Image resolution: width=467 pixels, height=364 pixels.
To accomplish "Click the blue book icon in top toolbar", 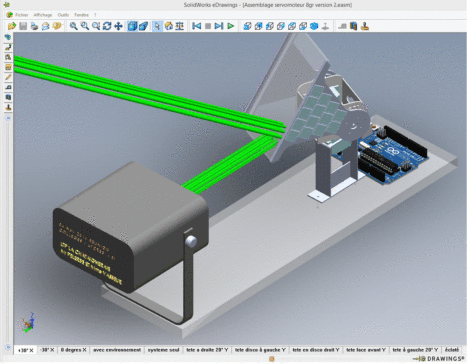I will tap(354, 26).
